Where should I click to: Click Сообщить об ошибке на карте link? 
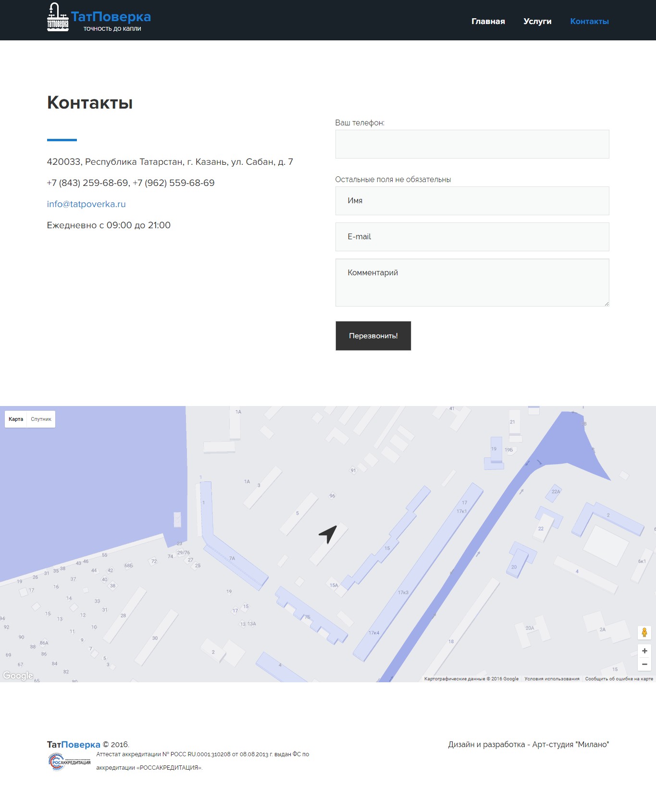(x=619, y=679)
